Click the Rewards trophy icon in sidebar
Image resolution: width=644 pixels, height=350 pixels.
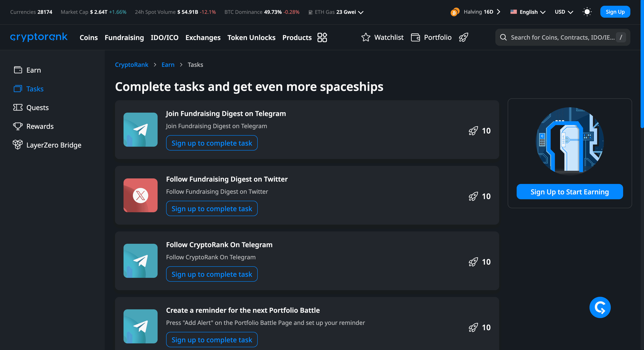click(18, 126)
